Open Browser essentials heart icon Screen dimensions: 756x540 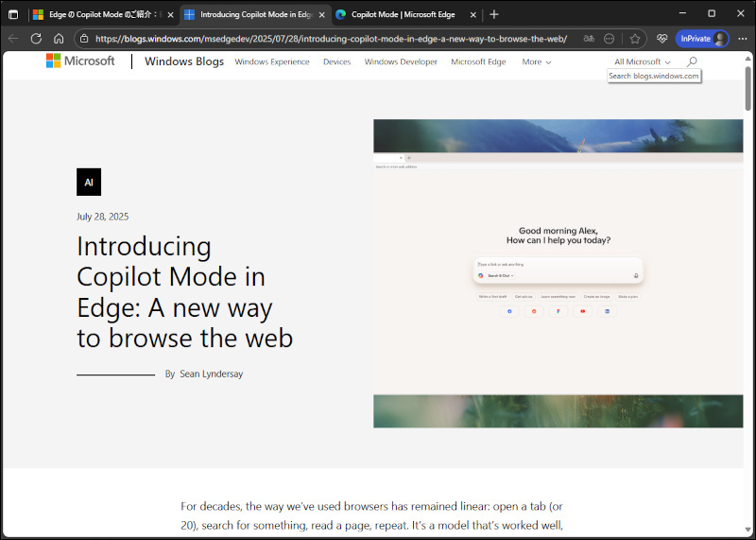(661, 39)
